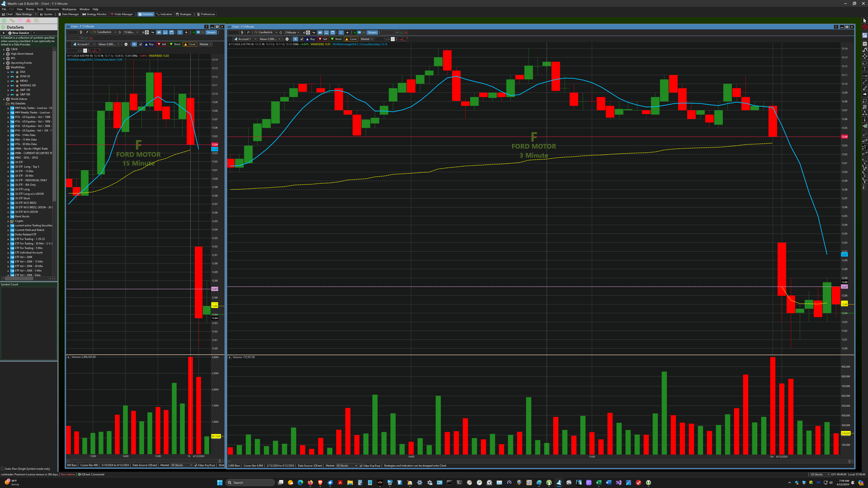Screen dimensions: 868x488
Task: Click the Windows Start button
Action: [220, 483]
